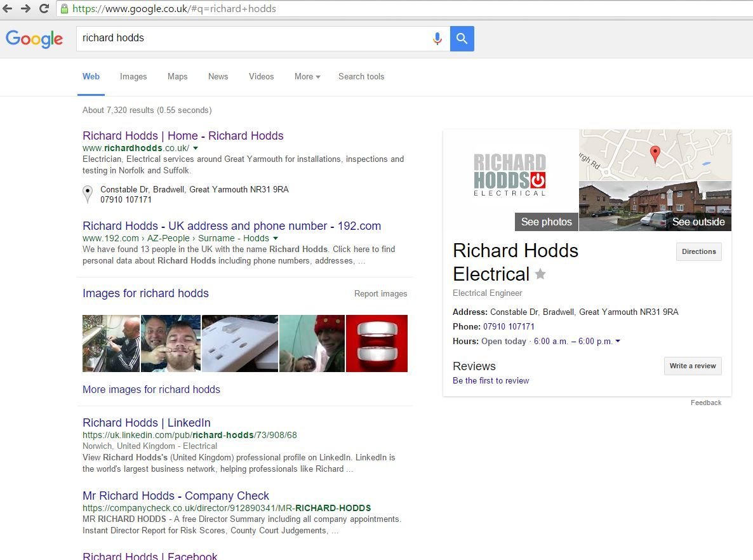Switch to the News tab
This screenshot has width=753, height=560.
click(218, 76)
